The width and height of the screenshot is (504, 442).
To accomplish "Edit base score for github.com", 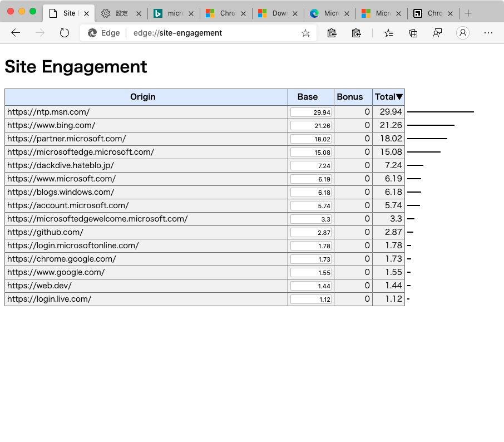I will (311, 232).
